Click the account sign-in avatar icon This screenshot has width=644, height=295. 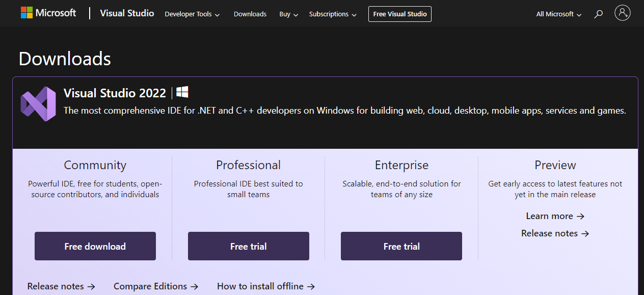tap(623, 13)
